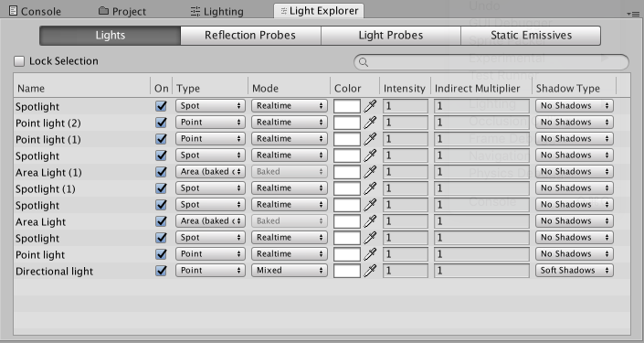Switch to the Lighting tab
The image size is (644, 343).
coord(217,11)
